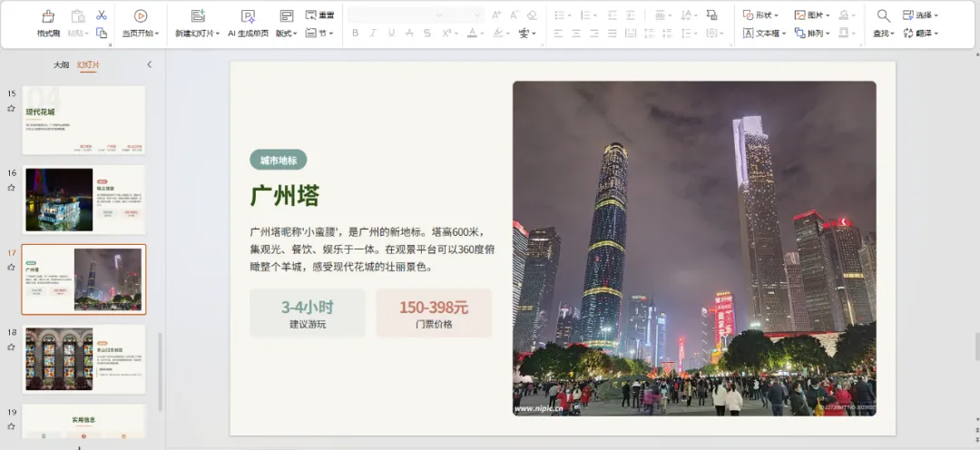
Task: Click the increase indent icon
Action: point(631,15)
